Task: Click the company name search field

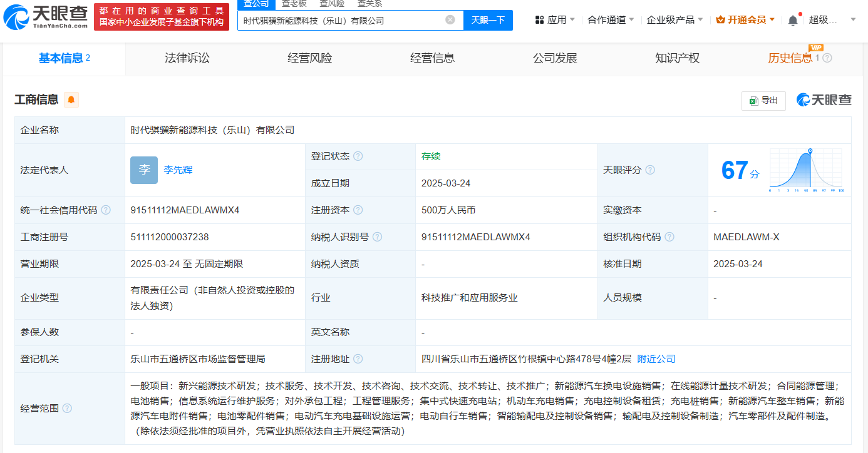Action: (x=341, y=20)
